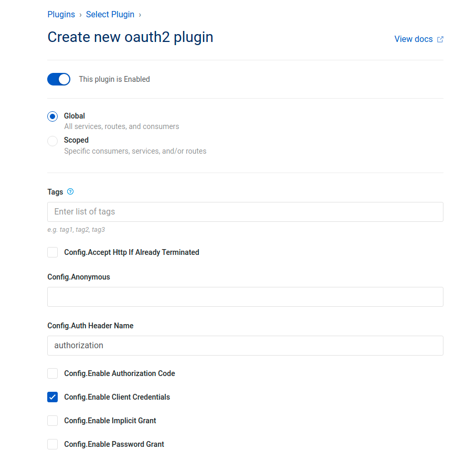Viewport: 476px width, 461px height.
Task: Click the external-link icon next to View docs
Action: [x=440, y=39]
